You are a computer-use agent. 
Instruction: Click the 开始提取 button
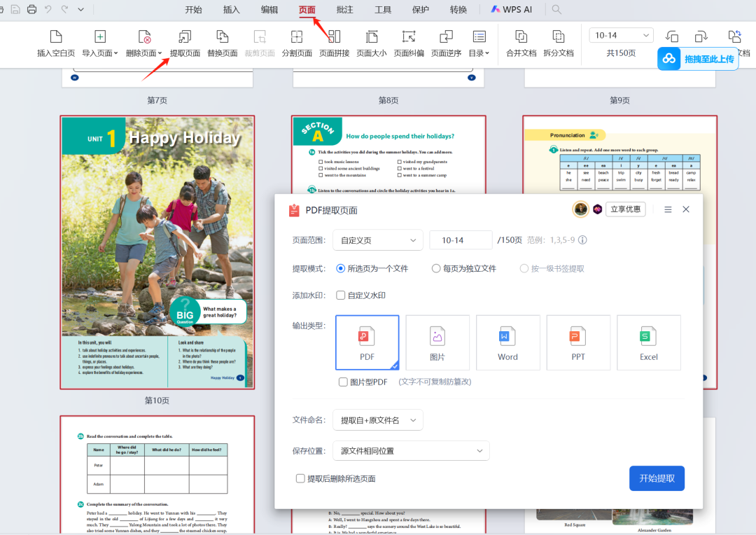point(656,478)
